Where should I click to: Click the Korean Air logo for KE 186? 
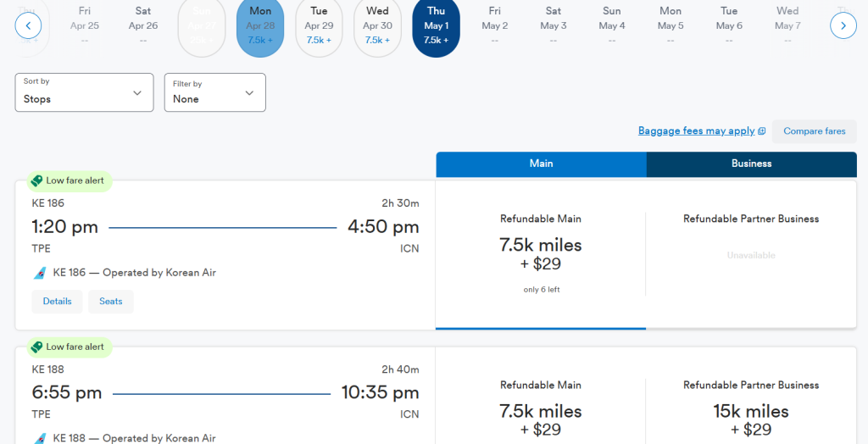point(40,273)
